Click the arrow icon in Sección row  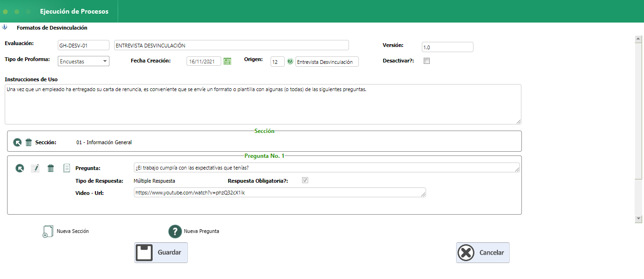tap(17, 142)
